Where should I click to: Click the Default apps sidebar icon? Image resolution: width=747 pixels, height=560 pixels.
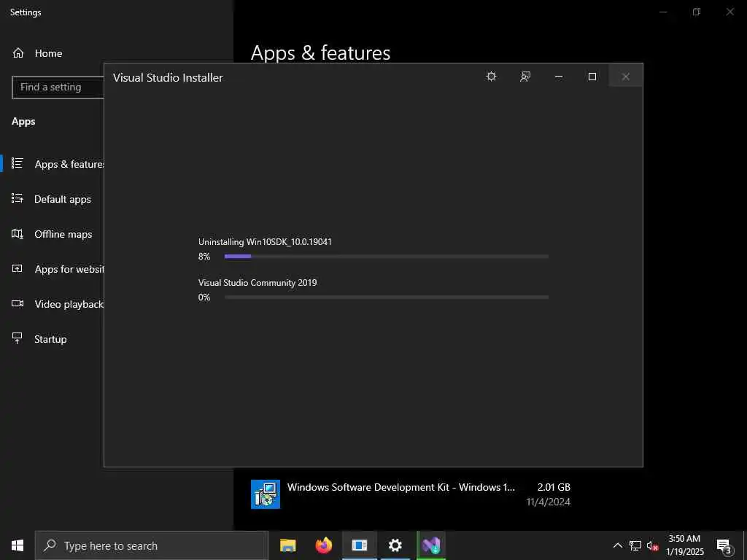point(18,198)
